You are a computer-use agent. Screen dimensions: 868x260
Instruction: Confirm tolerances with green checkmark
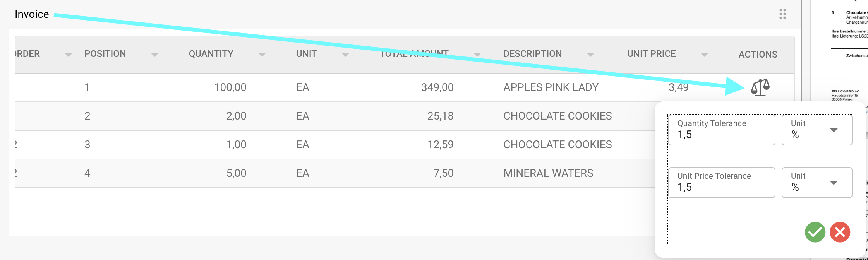coord(815,232)
